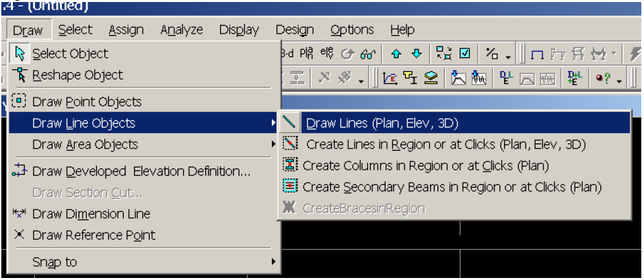Viewport: 644px width, 280px height.
Task: Open the Help menu
Action: (402, 30)
